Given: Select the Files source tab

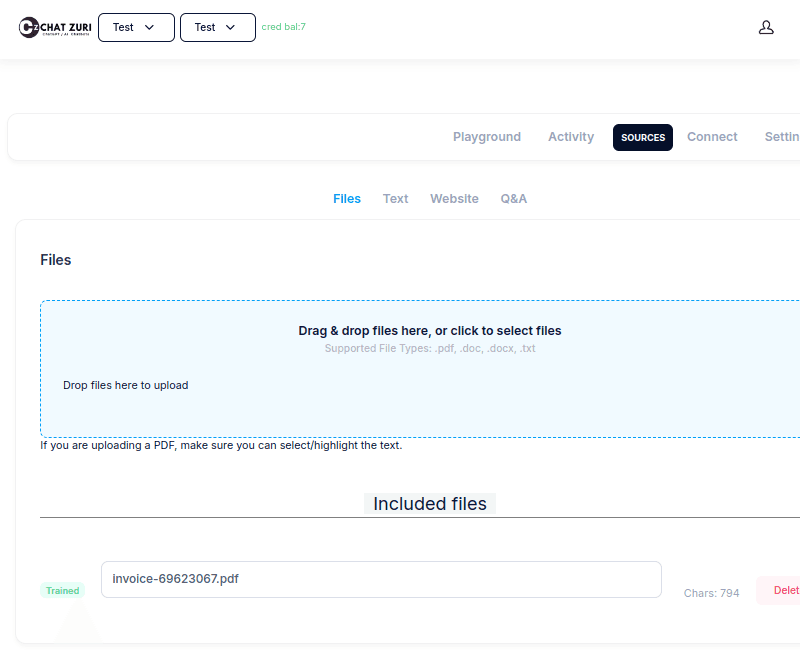Looking at the screenshot, I should click(x=347, y=198).
